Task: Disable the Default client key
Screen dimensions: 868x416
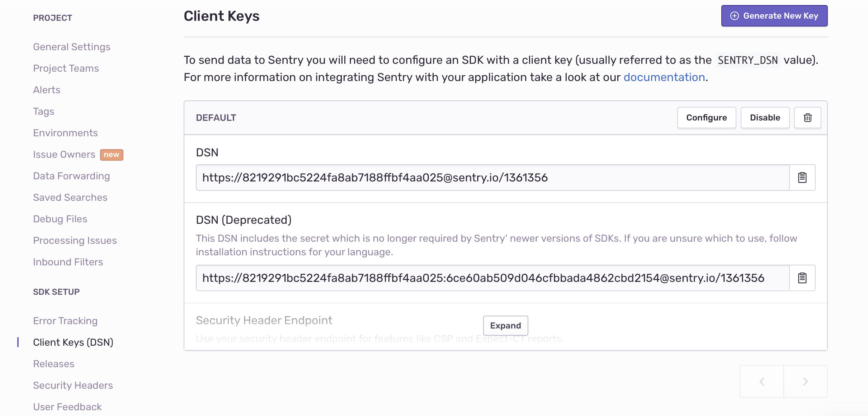Action: click(x=765, y=118)
